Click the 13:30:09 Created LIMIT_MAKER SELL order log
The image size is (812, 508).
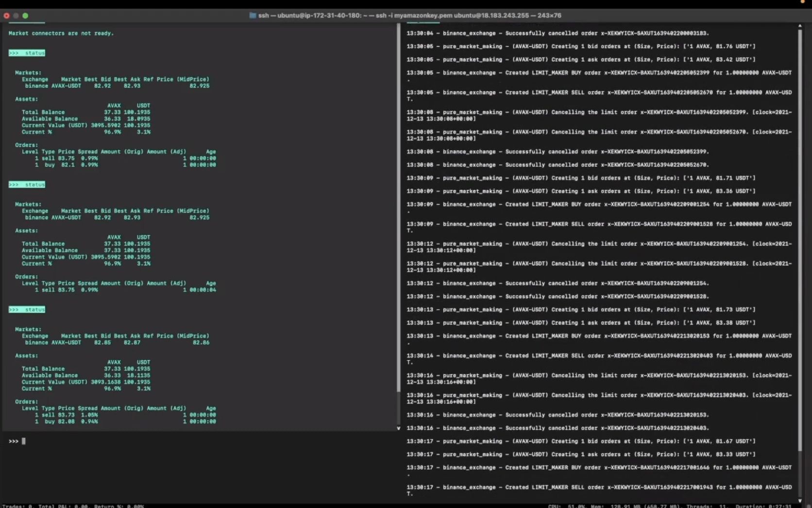pyautogui.click(x=599, y=227)
